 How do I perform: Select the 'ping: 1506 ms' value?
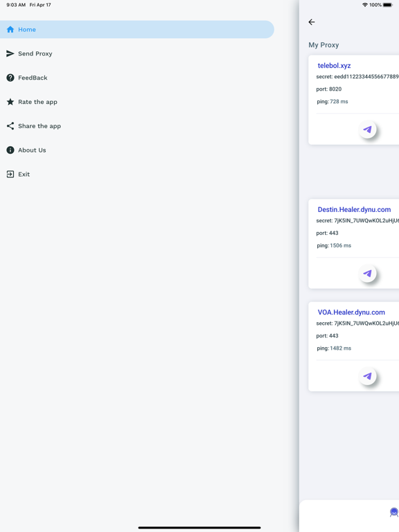pyautogui.click(x=334, y=245)
